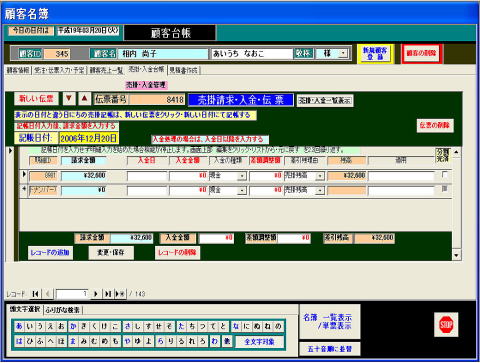Jump to last record navigation arrow

108,294
